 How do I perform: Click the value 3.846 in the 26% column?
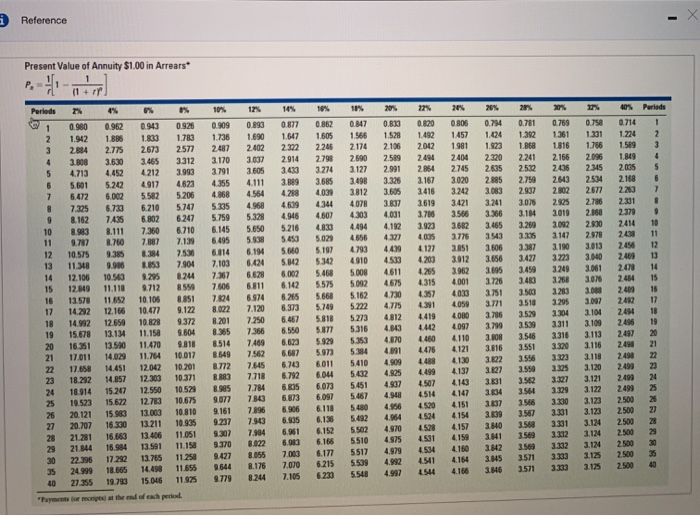coord(494,470)
